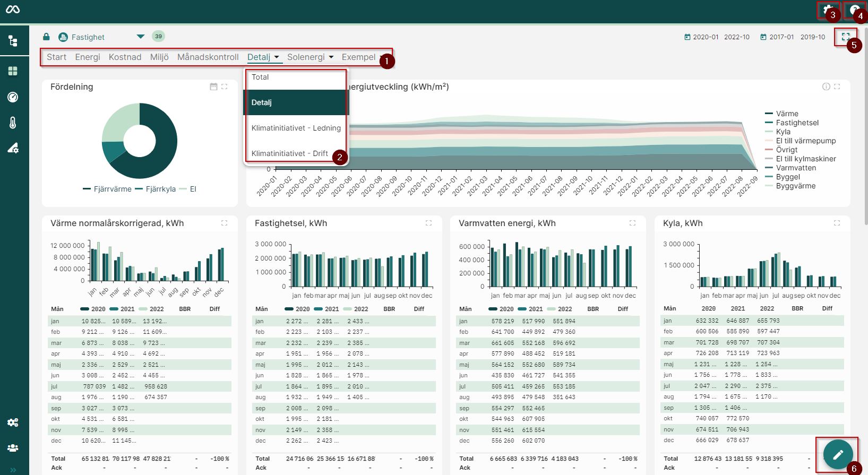The height and width of the screenshot is (475, 868).
Task: Click the app logo in top bar
Action: click(13, 9)
